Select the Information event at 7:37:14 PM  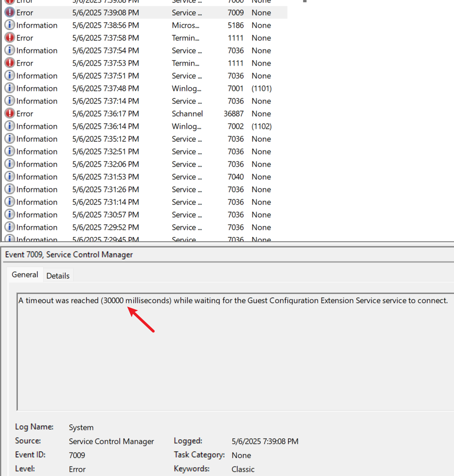106,101
